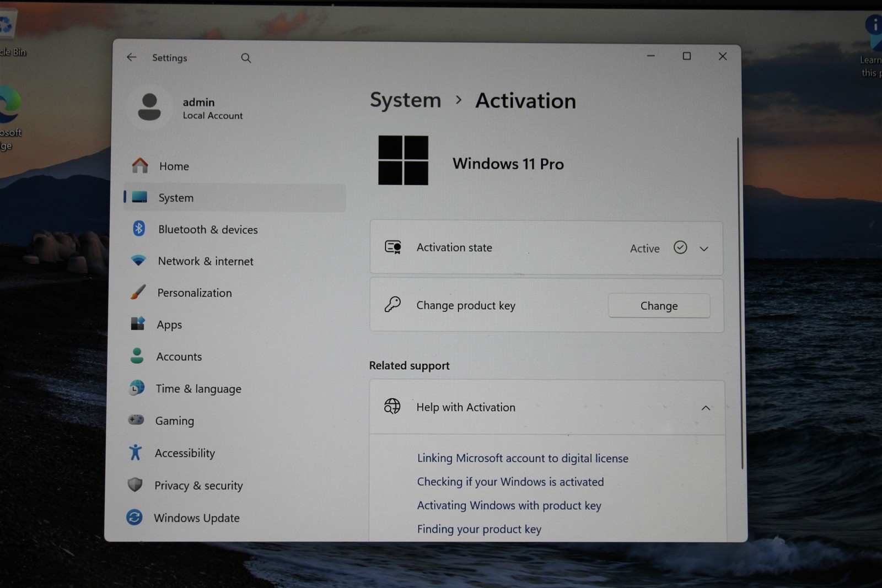
Task: Click the Apps icon in sidebar
Action: point(137,323)
